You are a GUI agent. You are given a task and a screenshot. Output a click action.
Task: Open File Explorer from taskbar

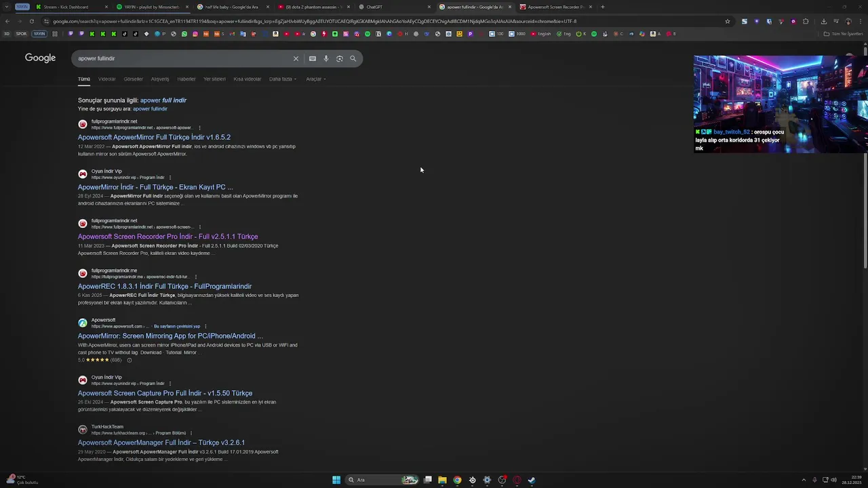coord(442,480)
